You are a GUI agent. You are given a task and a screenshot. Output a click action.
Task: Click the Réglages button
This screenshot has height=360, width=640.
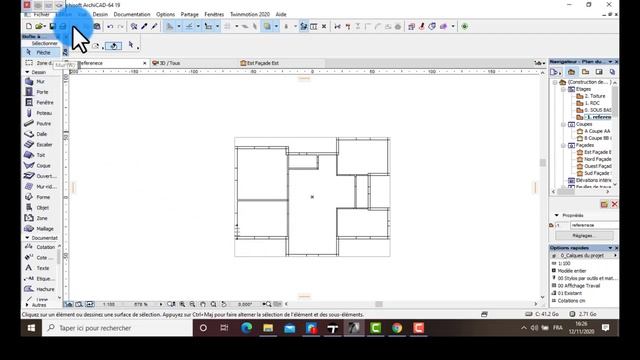tap(584, 236)
